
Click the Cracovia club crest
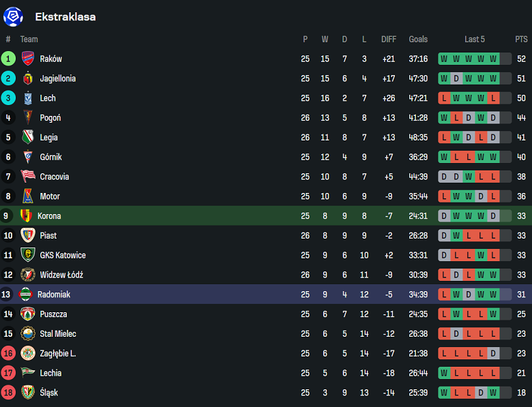pyautogui.click(x=28, y=177)
